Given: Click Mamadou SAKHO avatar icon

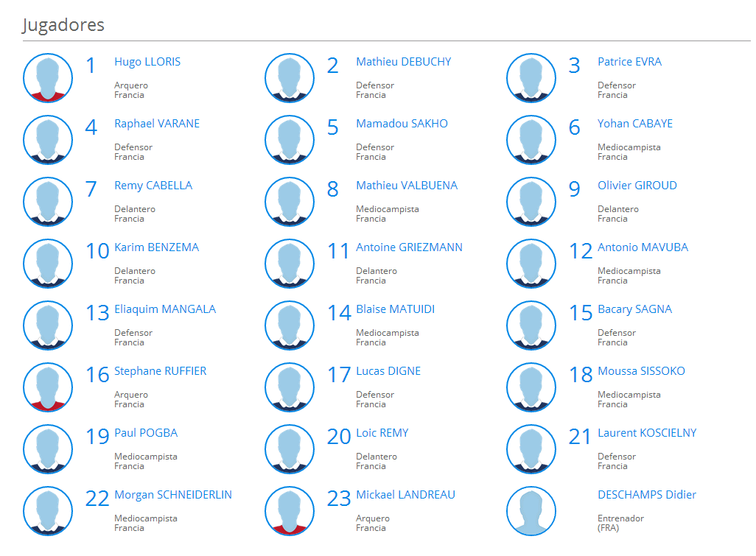Looking at the screenshot, I should tap(290, 140).
